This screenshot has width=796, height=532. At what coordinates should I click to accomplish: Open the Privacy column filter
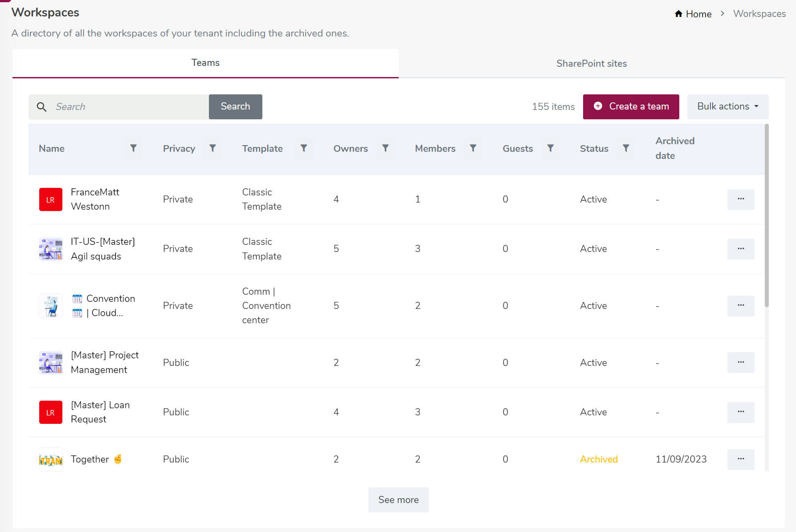tap(212, 148)
